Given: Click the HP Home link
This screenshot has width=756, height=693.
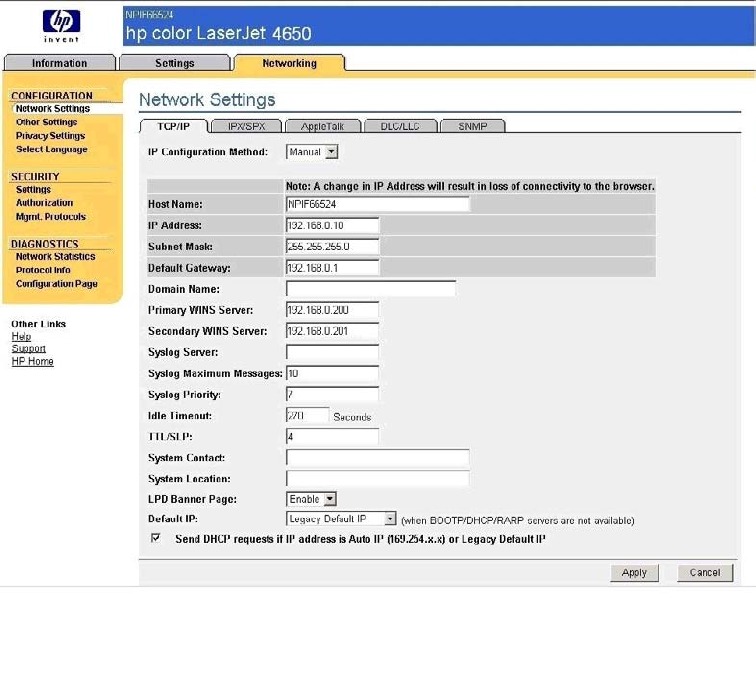Looking at the screenshot, I should tap(32, 361).
